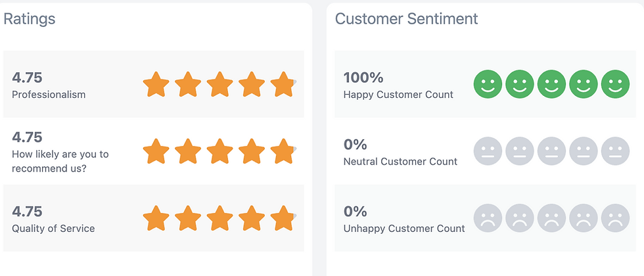Click the first gray neutral face icon

(488, 151)
